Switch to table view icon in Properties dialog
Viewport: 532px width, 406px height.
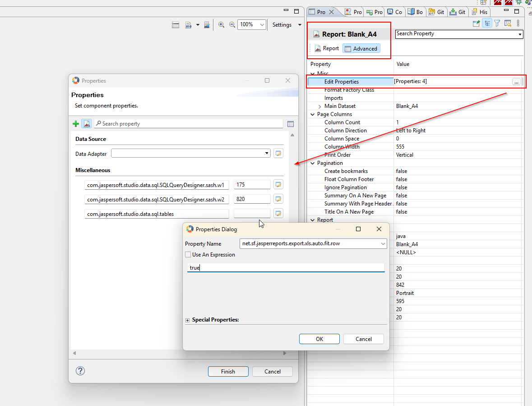(x=291, y=124)
